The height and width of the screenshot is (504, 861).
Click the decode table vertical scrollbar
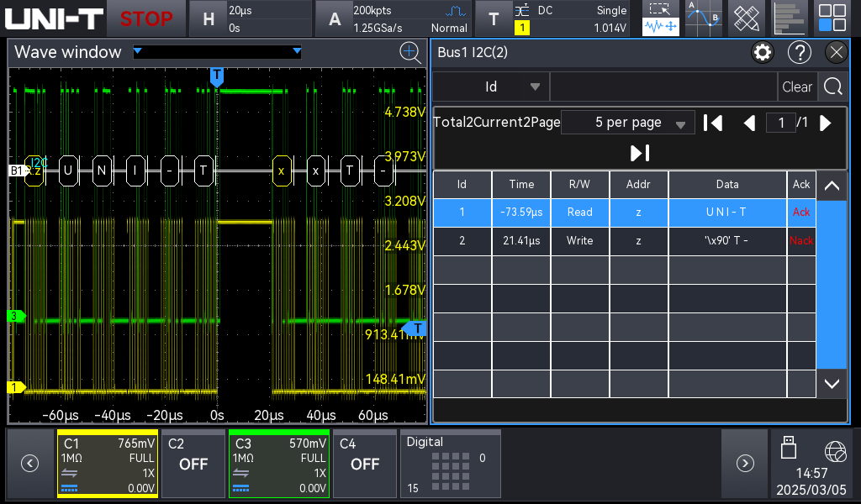tap(832, 283)
